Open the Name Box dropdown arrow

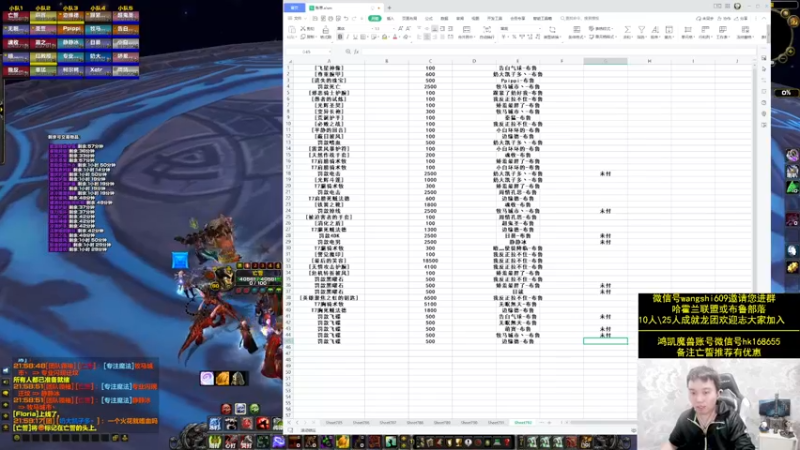click(x=330, y=52)
